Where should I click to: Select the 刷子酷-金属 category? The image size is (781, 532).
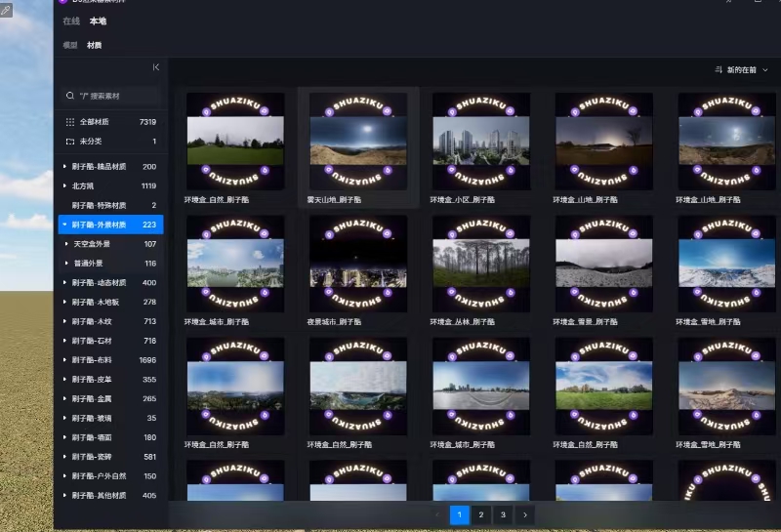pos(111,398)
